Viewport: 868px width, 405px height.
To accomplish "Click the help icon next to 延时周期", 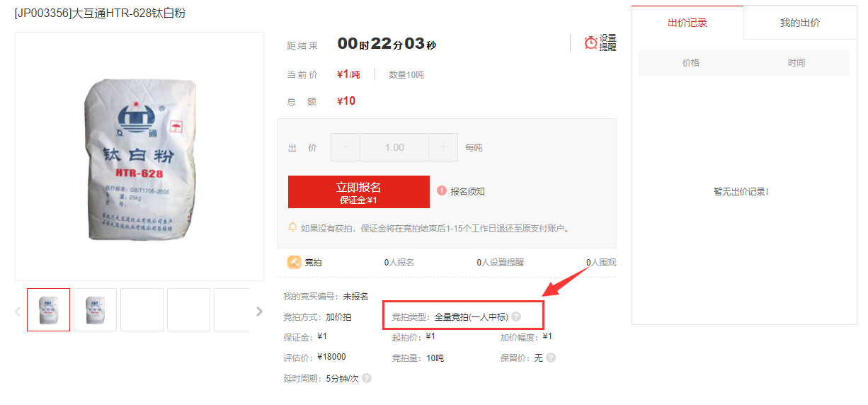I will point(367,378).
